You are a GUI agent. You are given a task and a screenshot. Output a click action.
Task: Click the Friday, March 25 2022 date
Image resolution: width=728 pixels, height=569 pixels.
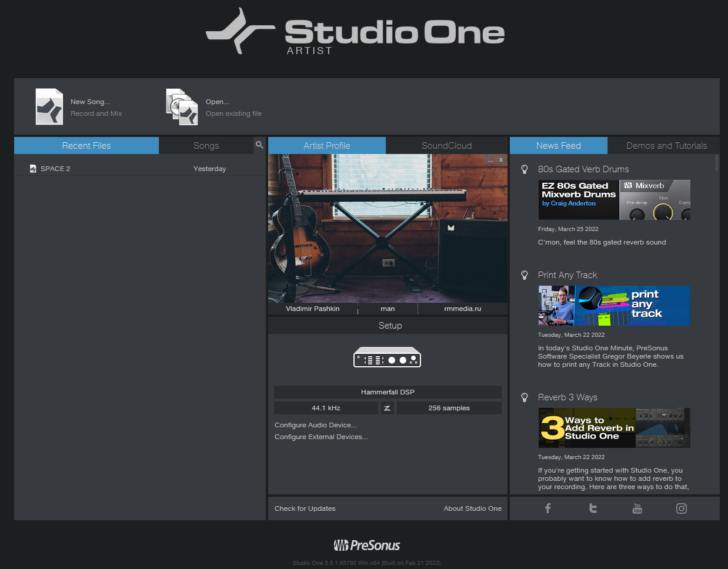click(568, 229)
